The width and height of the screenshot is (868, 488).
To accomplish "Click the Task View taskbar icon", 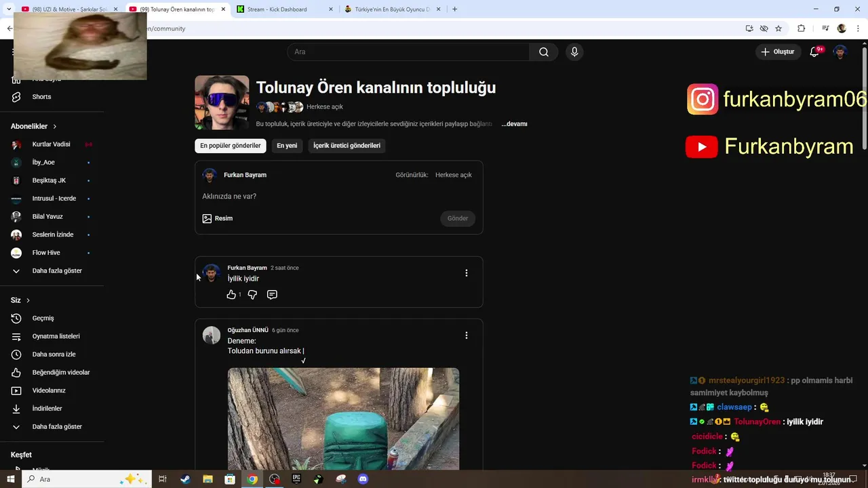I will click(163, 479).
